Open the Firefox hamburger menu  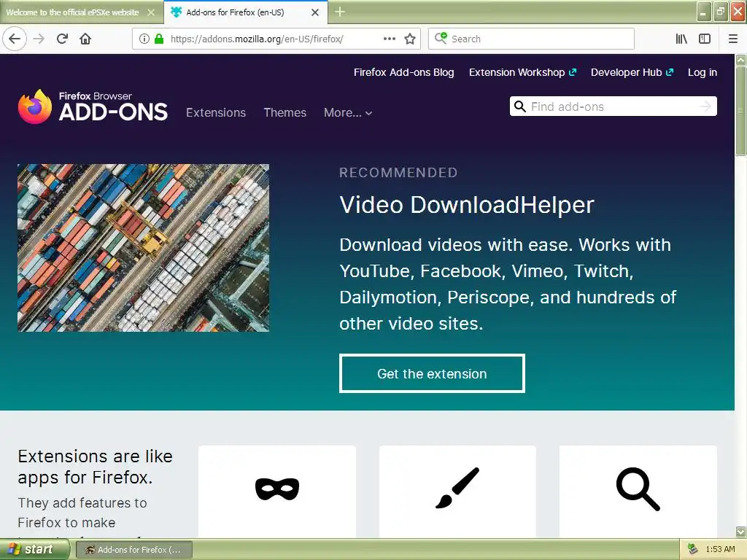pos(732,39)
